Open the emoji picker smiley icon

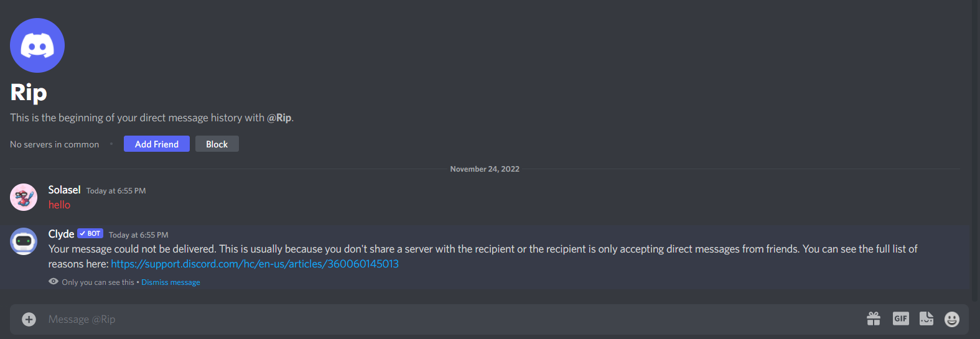(x=952, y=319)
